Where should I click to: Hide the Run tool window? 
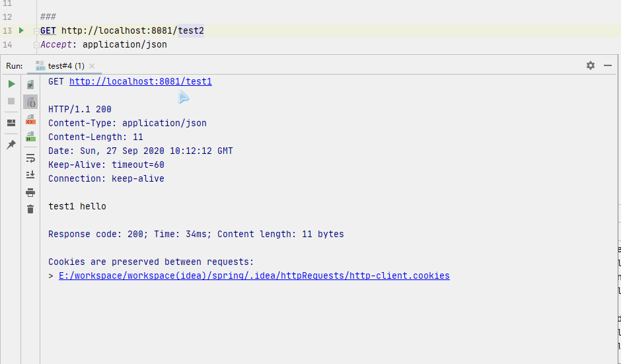pyautogui.click(x=607, y=65)
